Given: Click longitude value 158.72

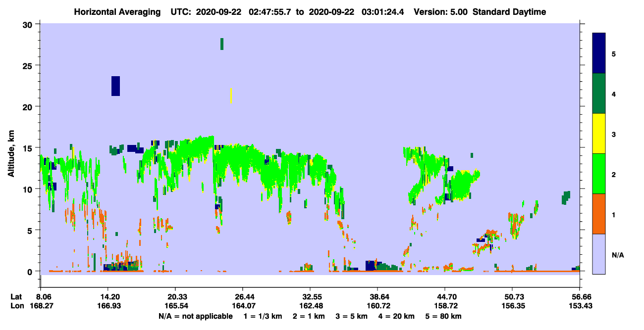Looking at the screenshot, I should [x=445, y=306].
